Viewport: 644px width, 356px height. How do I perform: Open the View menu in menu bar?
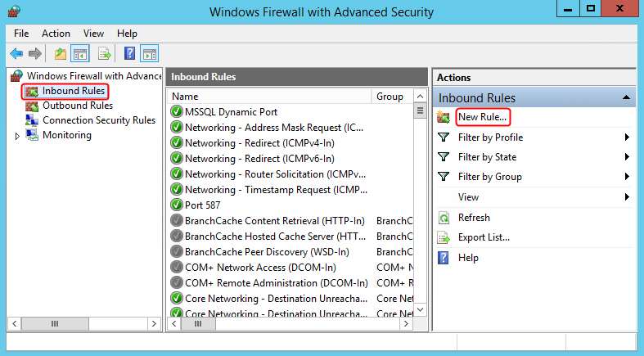(93, 34)
